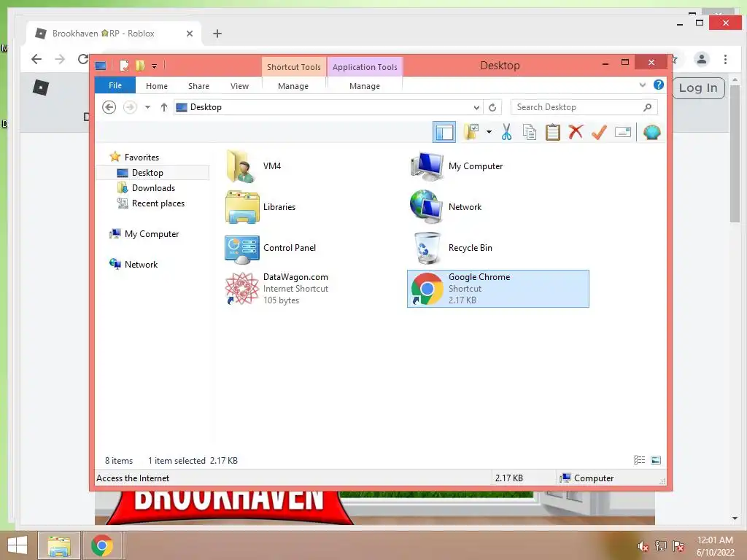Image resolution: width=747 pixels, height=560 pixels.
Task: Click Google Chrome on the taskbar
Action: coord(102,545)
